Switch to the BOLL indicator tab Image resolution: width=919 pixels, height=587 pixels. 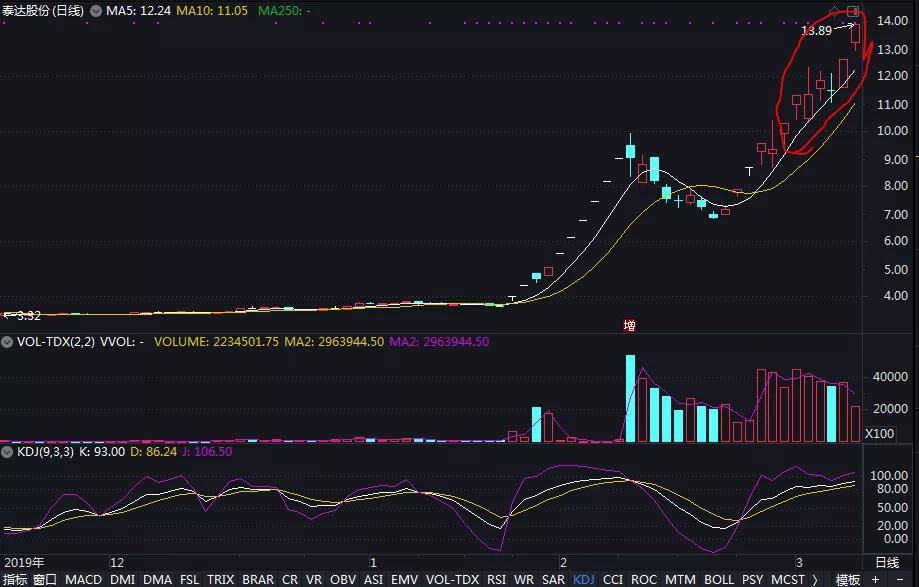(x=718, y=579)
